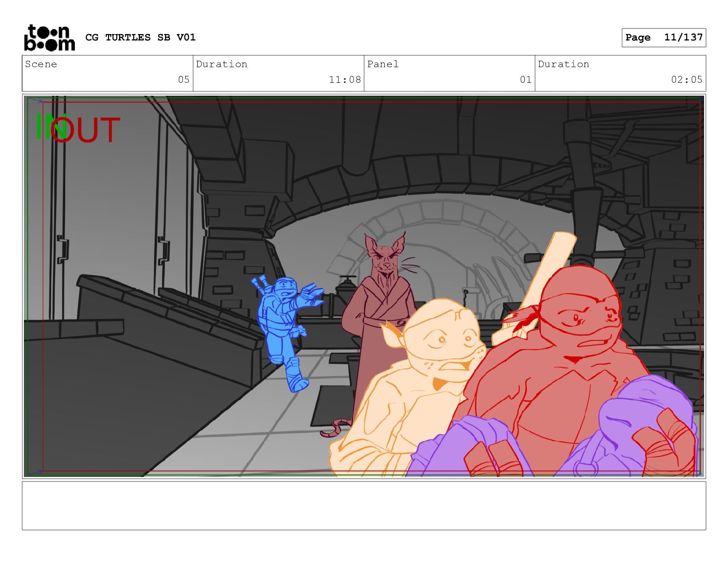The height and width of the screenshot is (563, 728).
Task: Click the Toon Boom logo
Action: point(49,37)
